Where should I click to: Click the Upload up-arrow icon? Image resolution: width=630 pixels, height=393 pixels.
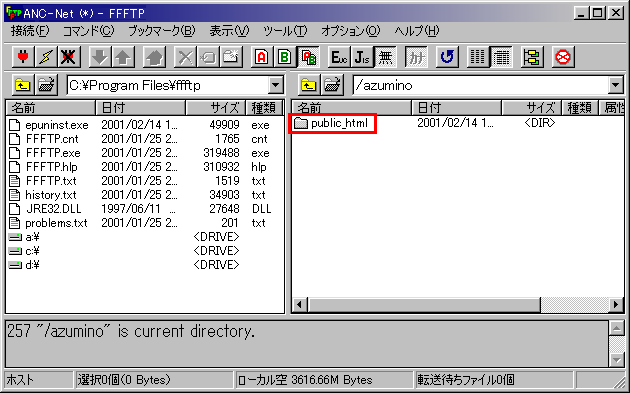click(x=123, y=57)
